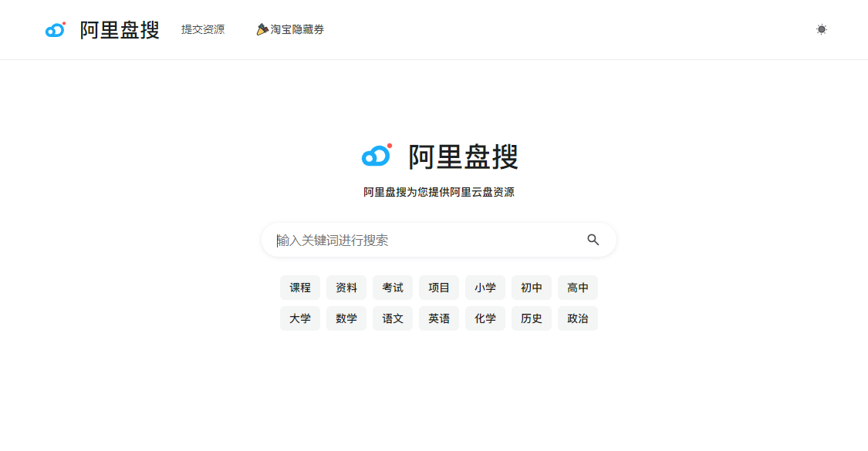The height and width of the screenshot is (451, 868).
Task: Select the 历史 keyword tag
Action: point(532,318)
